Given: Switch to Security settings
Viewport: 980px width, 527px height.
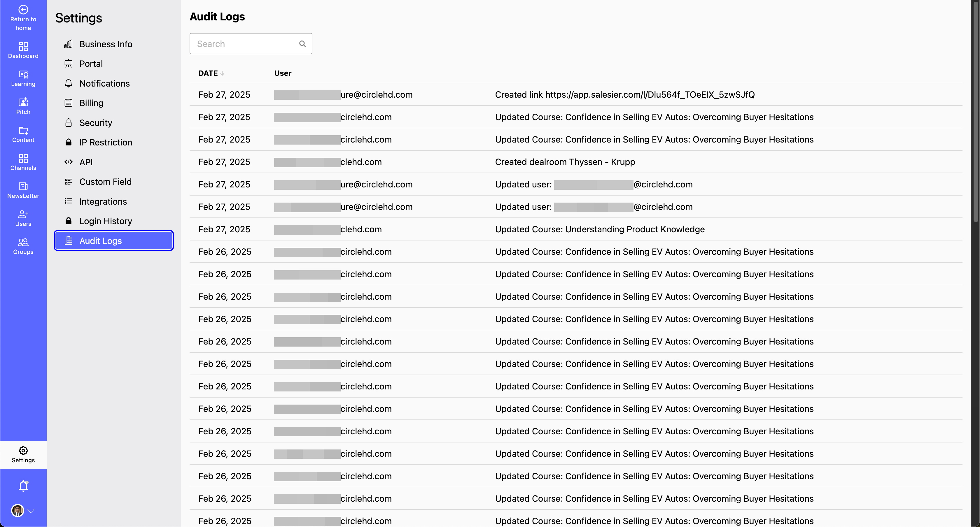Looking at the screenshot, I should [x=95, y=122].
